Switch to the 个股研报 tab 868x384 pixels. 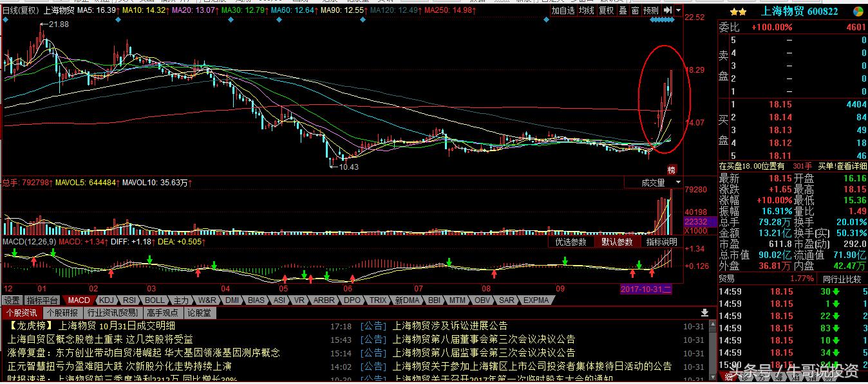coord(62,312)
